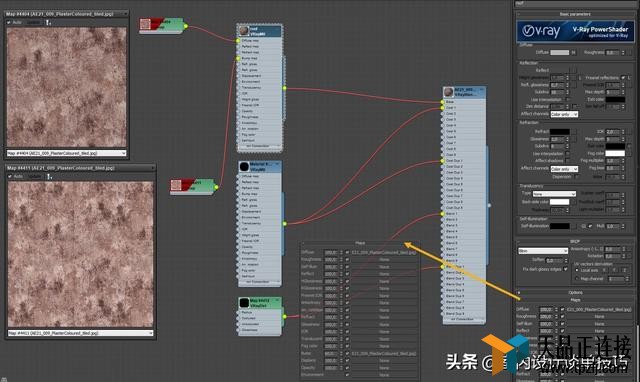Toggle the Auto checkbox in Map #4411 preview
Viewport: 640px width, 382px height.
10,176
